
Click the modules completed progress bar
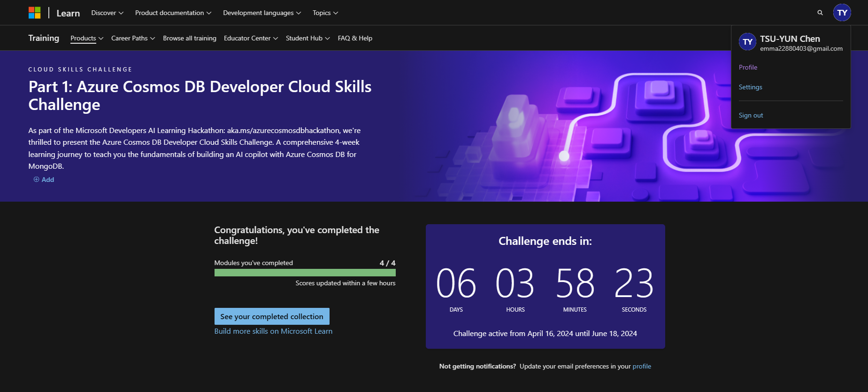(305, 273)
